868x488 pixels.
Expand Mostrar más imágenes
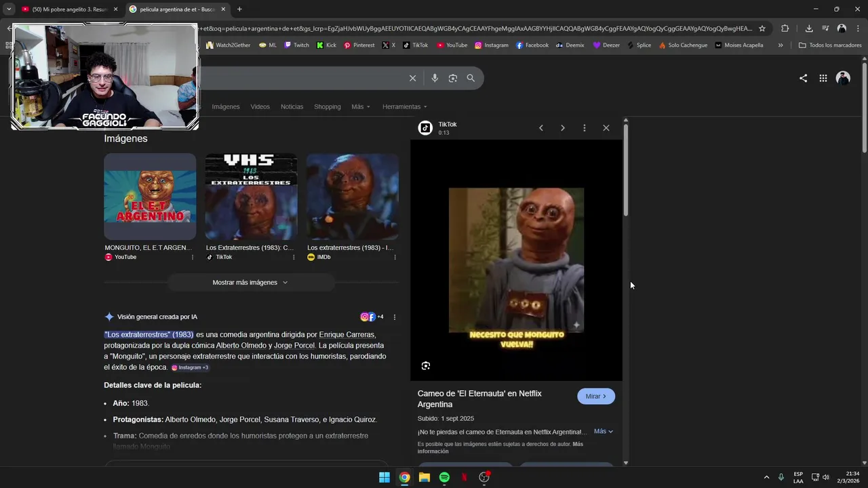(x=250, y=283)
